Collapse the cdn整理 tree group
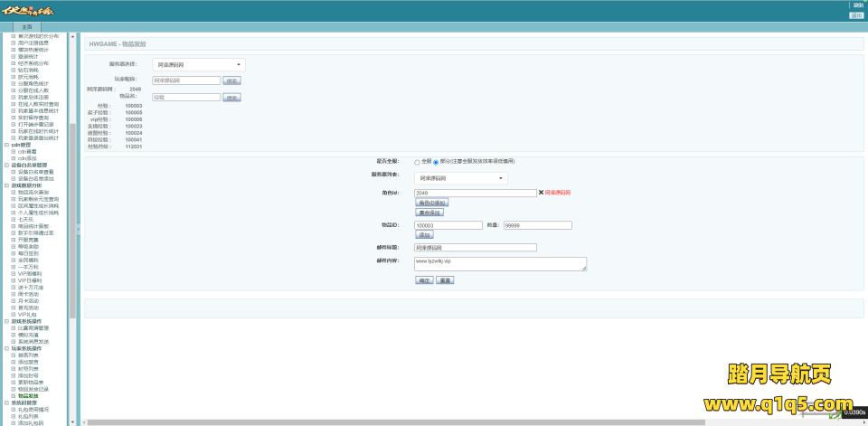Image resolution: width=868 pixels, height=426 pixels. pyautogui.click(x=6, y=144)
